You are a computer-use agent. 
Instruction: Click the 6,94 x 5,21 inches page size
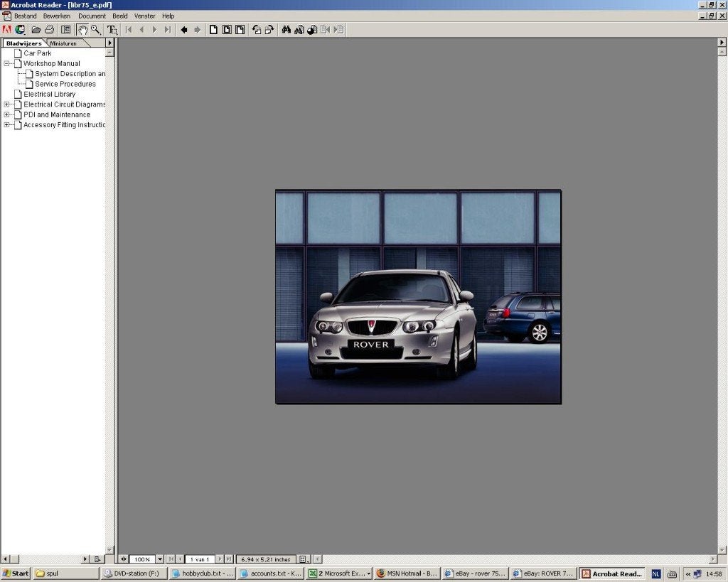[266, 559]
